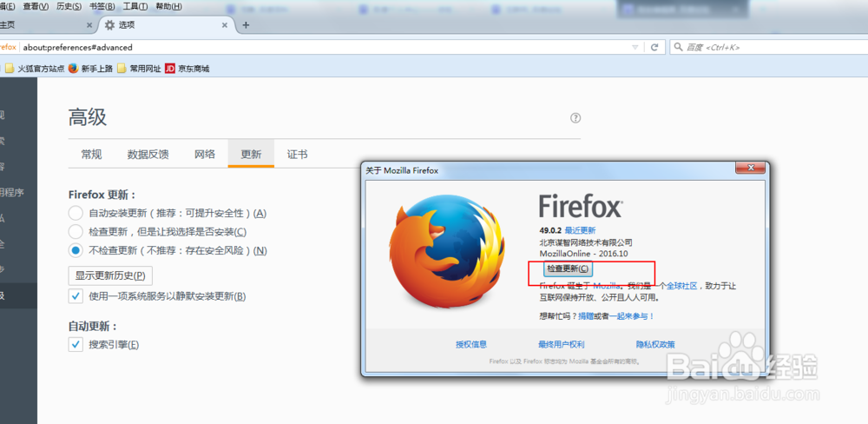The width and height of the screenshot is (868, 424).
Task: Open the 火狐官方站点 bookmark folder
Action: [x=35, y=69]
